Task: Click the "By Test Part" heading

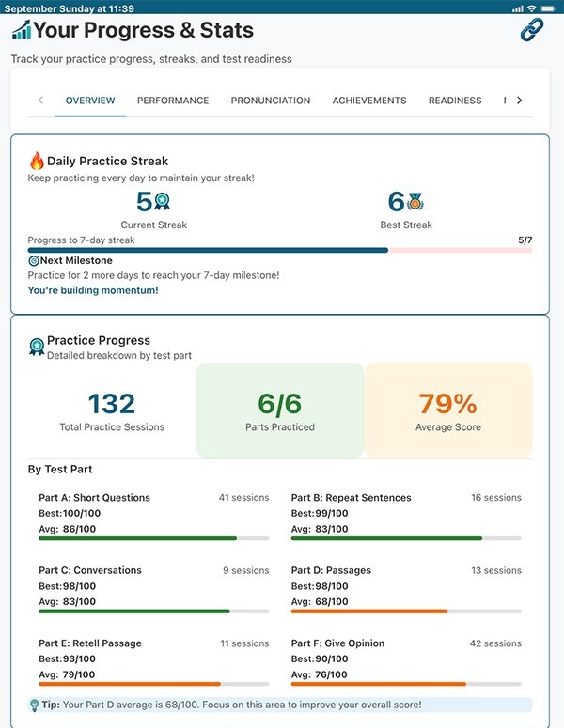Action: click(60, 469)
